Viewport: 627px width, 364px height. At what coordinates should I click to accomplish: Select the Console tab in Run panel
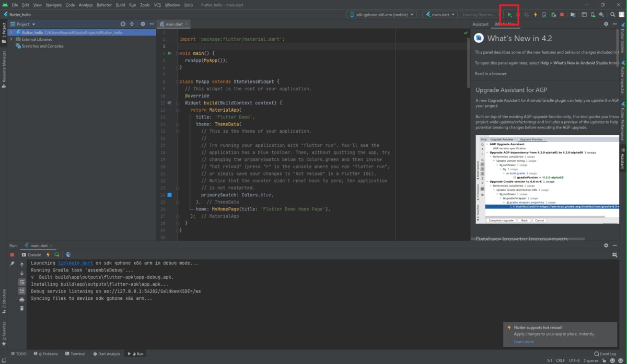coord(31,255)
